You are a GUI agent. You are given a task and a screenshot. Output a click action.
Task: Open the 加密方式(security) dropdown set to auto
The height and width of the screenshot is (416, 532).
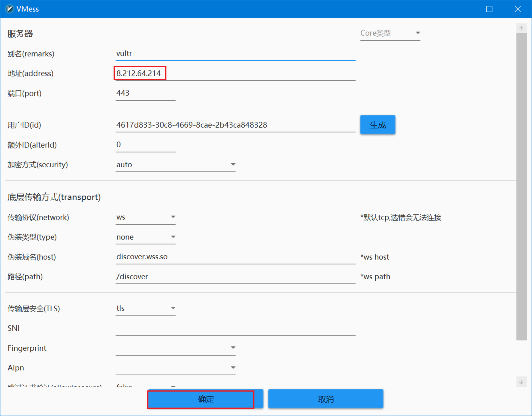click(175, 164)
